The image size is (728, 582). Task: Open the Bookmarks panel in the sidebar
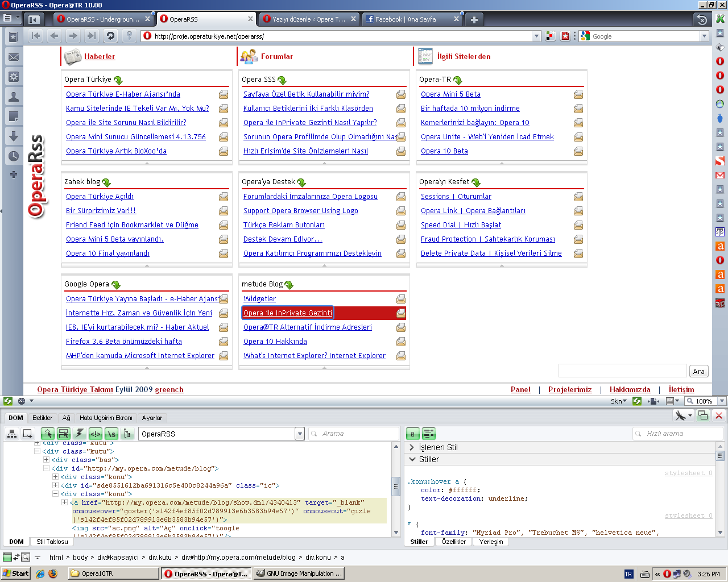14,37
